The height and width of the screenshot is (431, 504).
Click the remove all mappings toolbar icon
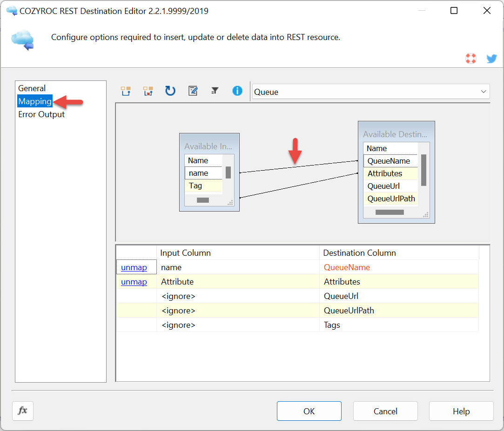coord(148,91)
